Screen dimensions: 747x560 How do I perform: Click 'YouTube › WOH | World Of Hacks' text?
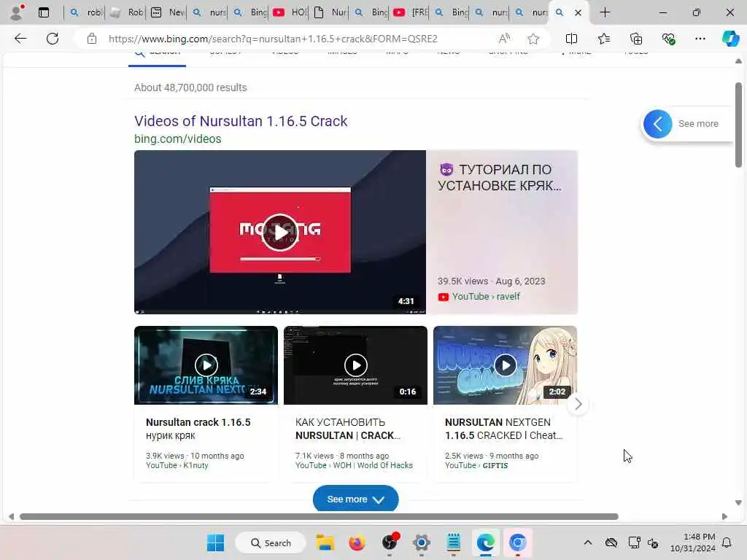pos(354,465)
